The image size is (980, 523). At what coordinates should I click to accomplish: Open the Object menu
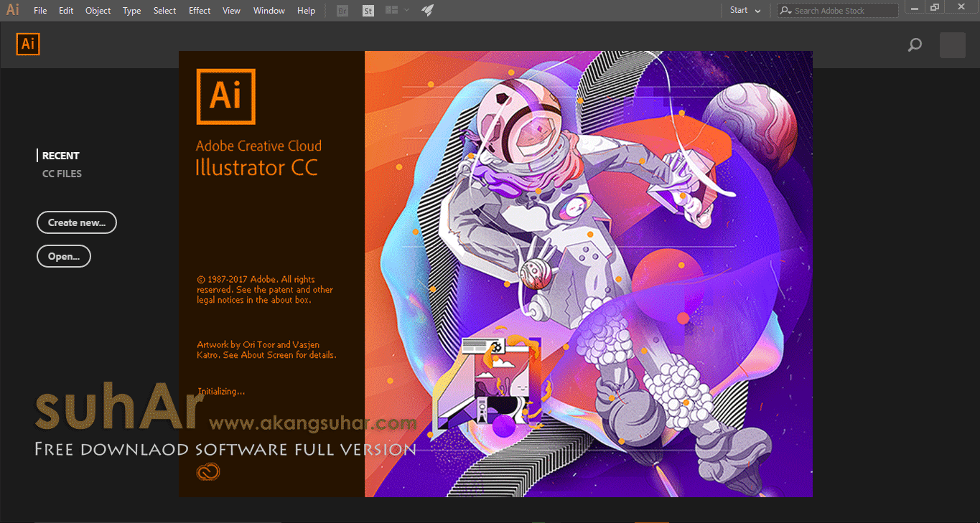click(x=98, y=11)
